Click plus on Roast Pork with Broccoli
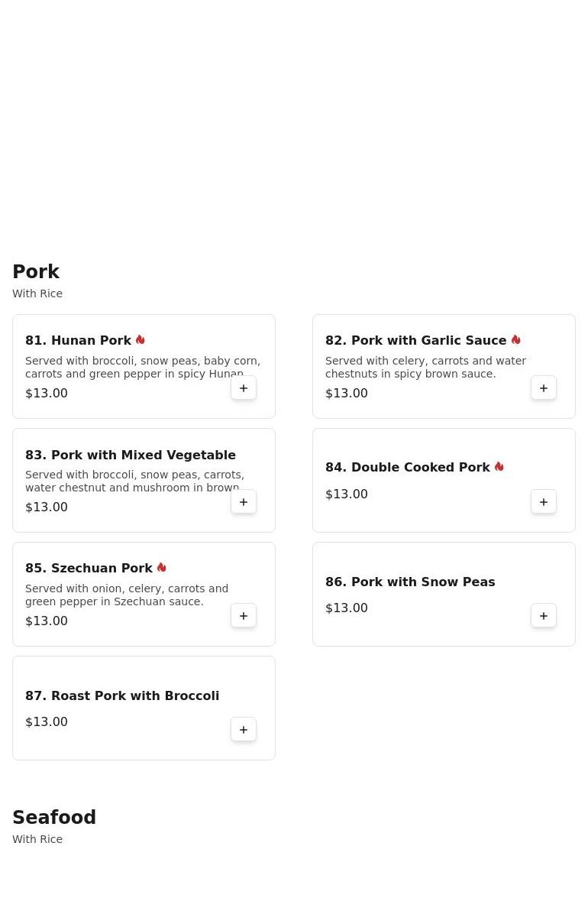 click(244, 730)
